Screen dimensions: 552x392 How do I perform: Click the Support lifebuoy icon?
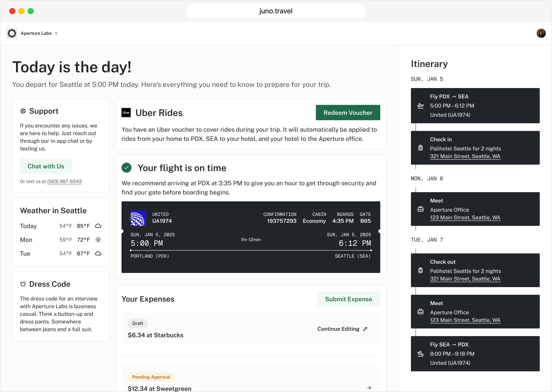(23, 111)
